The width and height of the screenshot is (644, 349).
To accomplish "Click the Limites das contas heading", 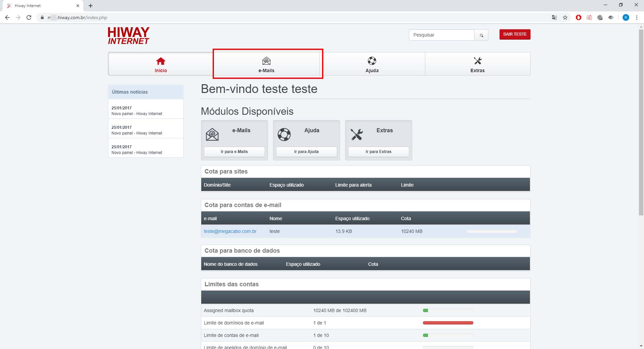I will 231,284.
